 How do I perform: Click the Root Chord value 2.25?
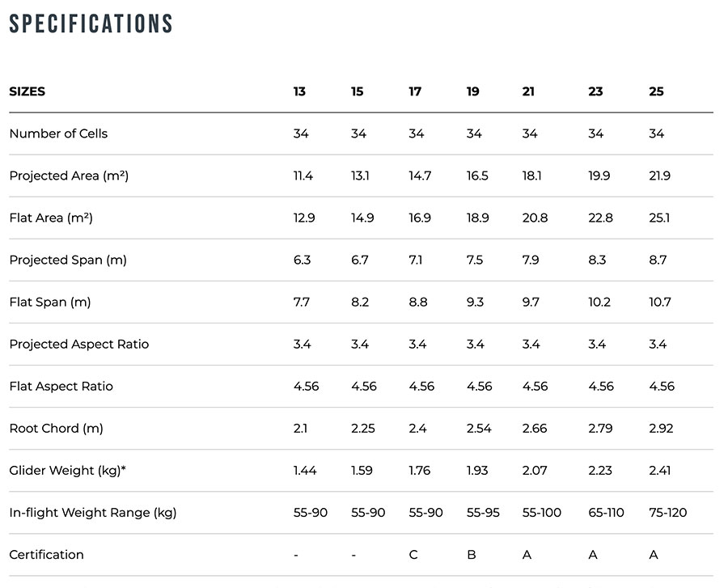coord(363,428)
